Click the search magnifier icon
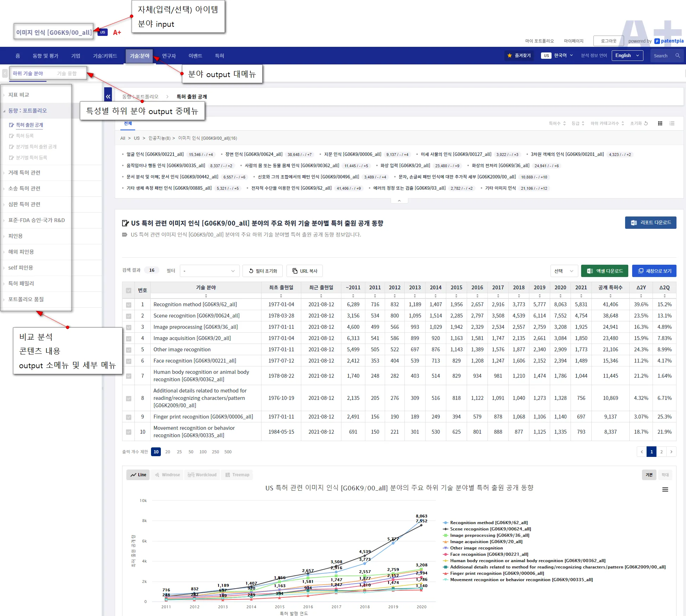This screenshot has height=616, width=686. click(x=678, y=56)
